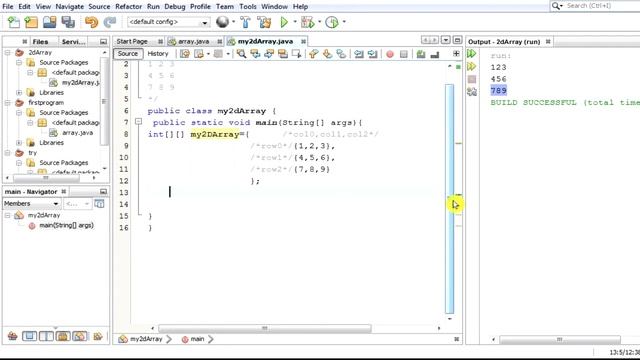Click the BUILD SUCCESSFUL output text
Screen dimensions: 640x360
click(x=565, y=102)
